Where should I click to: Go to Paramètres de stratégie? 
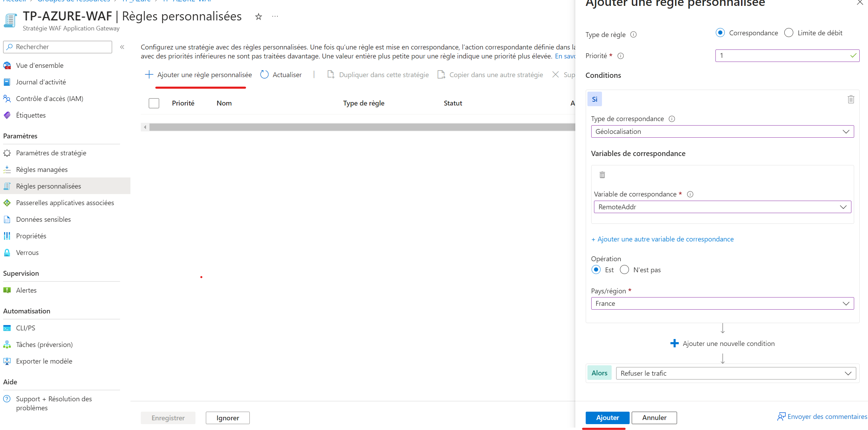point(51,153)
